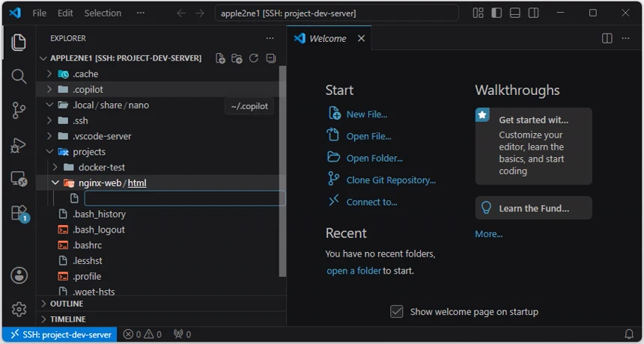Open the File menu
Screen dimensions: 644x344
(40, 13)
